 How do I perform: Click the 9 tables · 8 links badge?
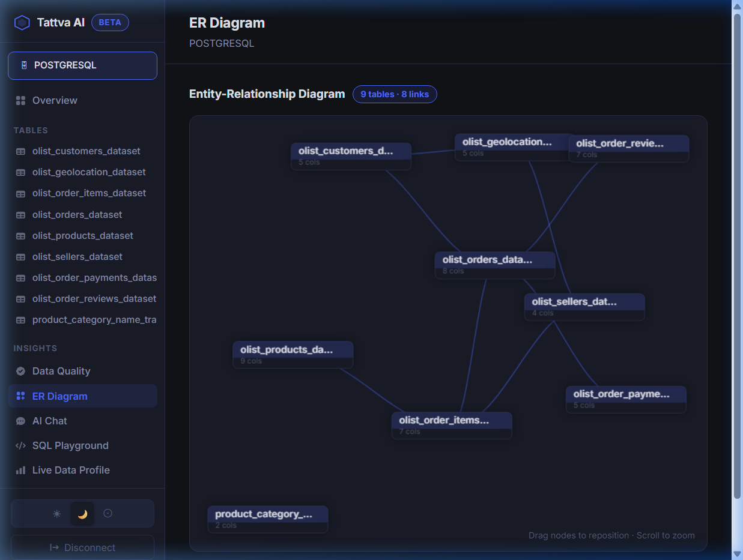[x=395, y=94]
